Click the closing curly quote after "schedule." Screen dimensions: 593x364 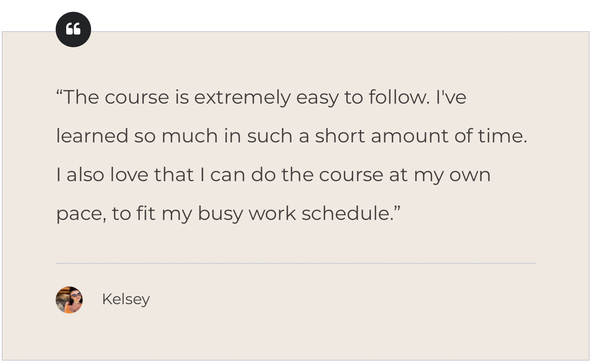397,208
